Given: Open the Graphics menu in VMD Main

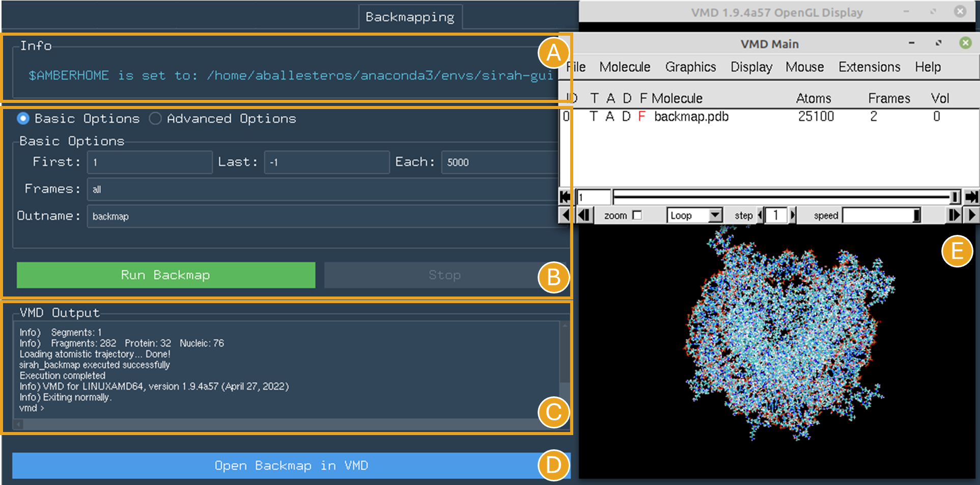Looking at the screenshot, I should coord(690,67).
